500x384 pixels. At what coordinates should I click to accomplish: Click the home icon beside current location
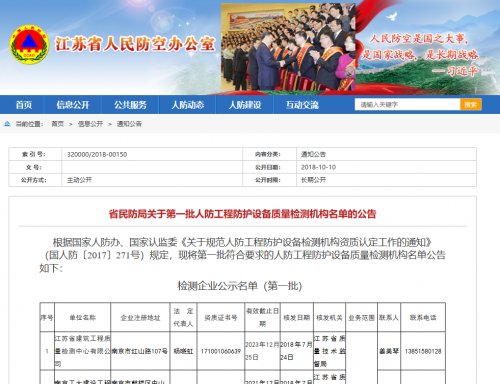click(x=7, y=124)
